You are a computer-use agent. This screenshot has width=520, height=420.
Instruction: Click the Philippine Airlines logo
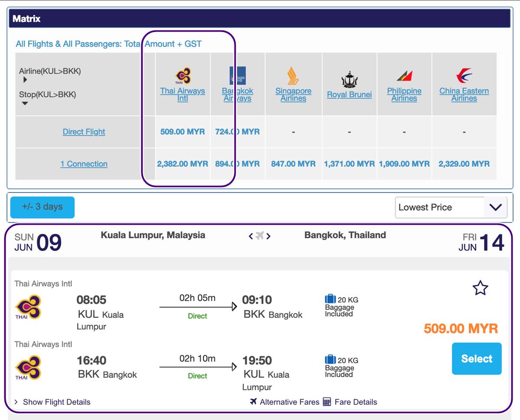[404, 77]
